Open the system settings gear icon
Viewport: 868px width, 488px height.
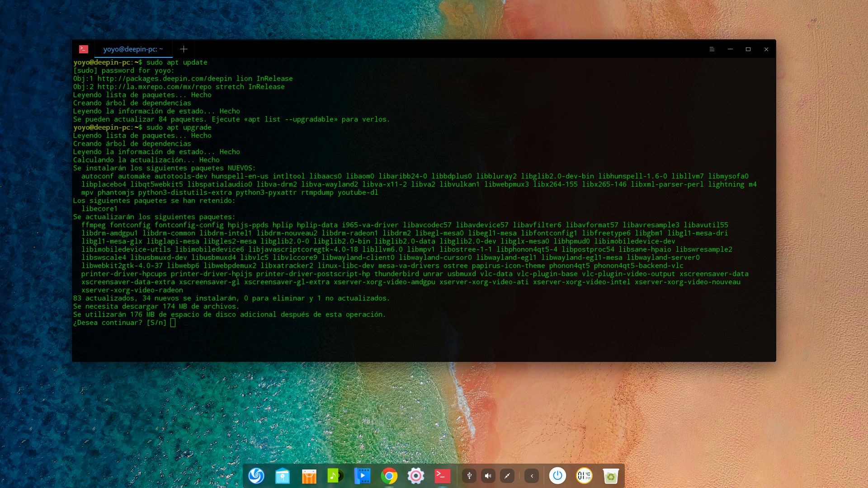pyautogui.click(x=415, y=476)
